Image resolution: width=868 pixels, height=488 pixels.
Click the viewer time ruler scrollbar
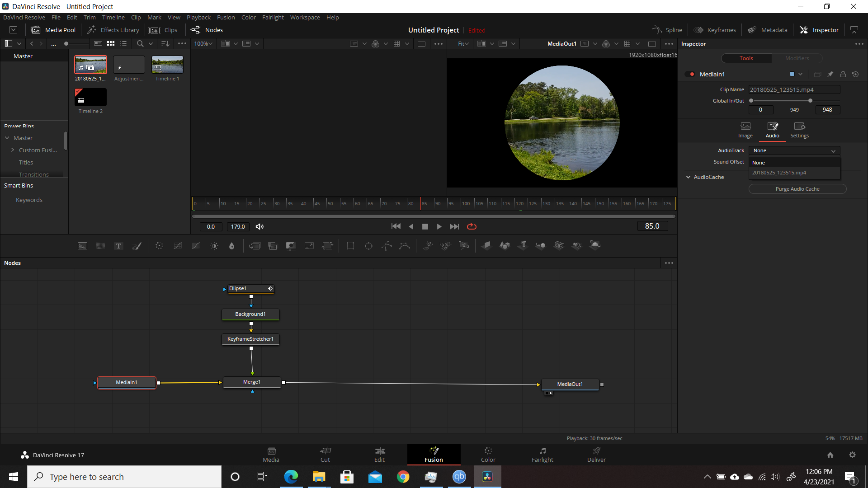tap(434, 216)
